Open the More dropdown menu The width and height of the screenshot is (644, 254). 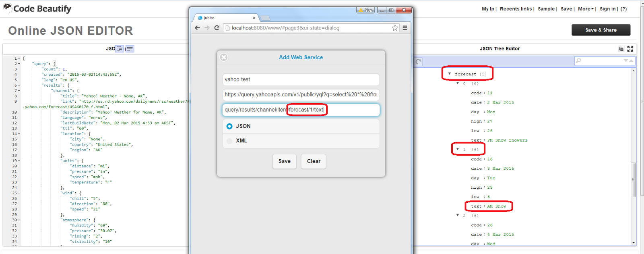click(586, 9)
